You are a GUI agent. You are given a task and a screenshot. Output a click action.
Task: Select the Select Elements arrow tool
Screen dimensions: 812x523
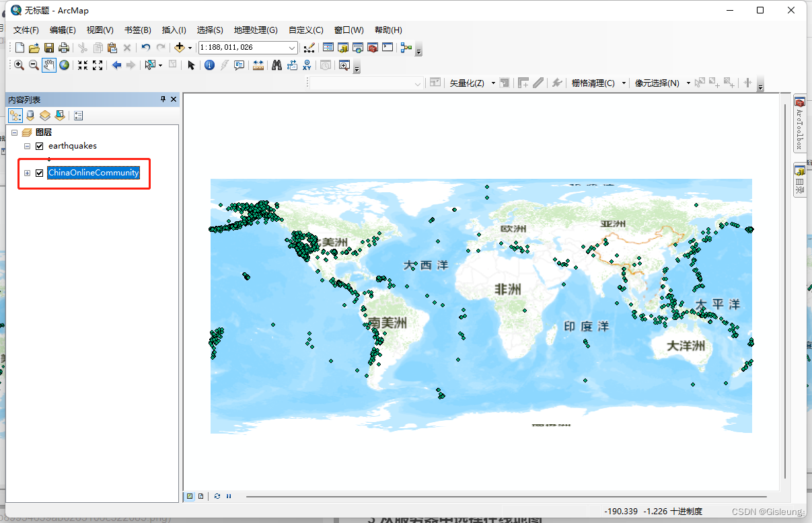click(191, 65)
